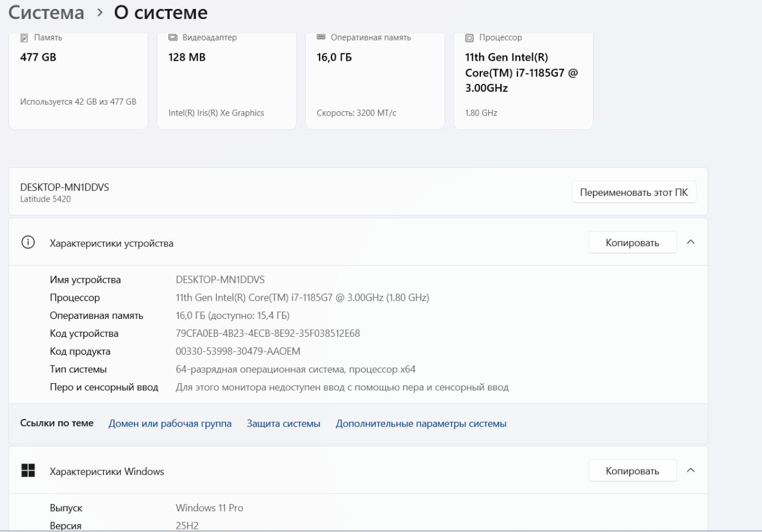Select the "25H2" version value
The image size is (762, 532).
[187, 525]
